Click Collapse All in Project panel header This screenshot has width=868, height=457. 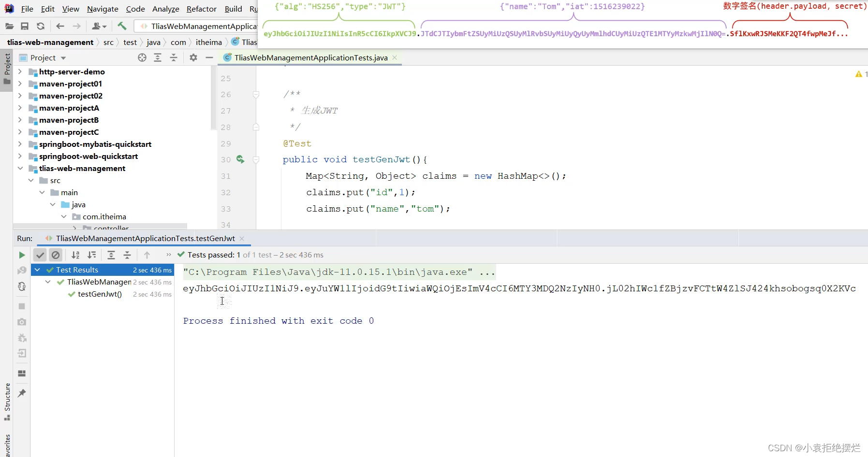[x=174, y=57]
